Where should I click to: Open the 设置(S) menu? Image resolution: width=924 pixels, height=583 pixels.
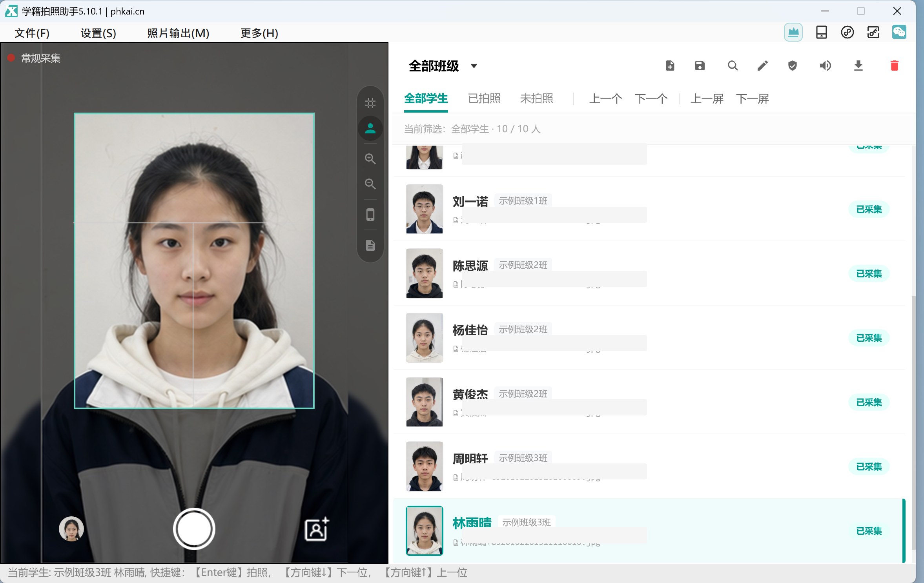point(98,33)
